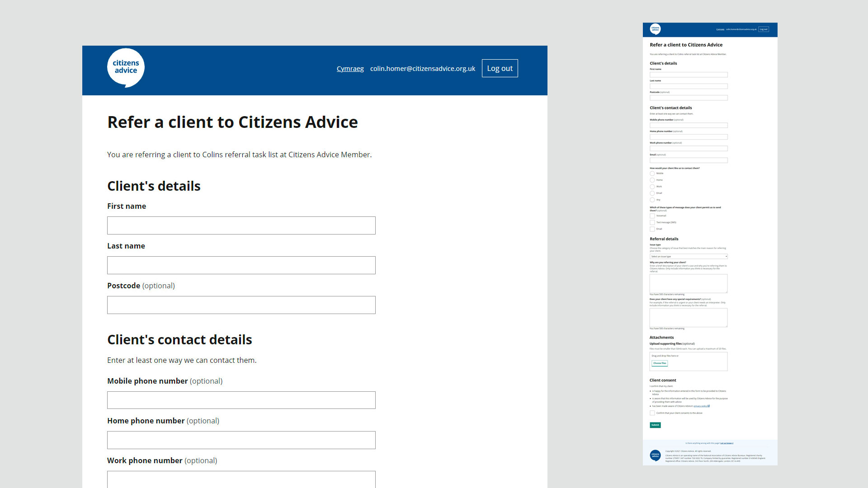
Task: Focus the First name field in the large form
Action: coord(241,225)
